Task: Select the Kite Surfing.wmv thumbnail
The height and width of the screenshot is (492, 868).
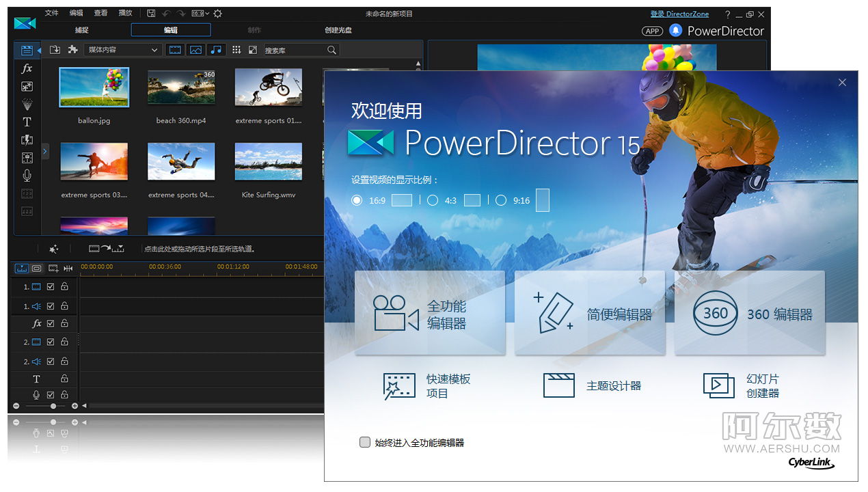Action: tap(269, 161)
